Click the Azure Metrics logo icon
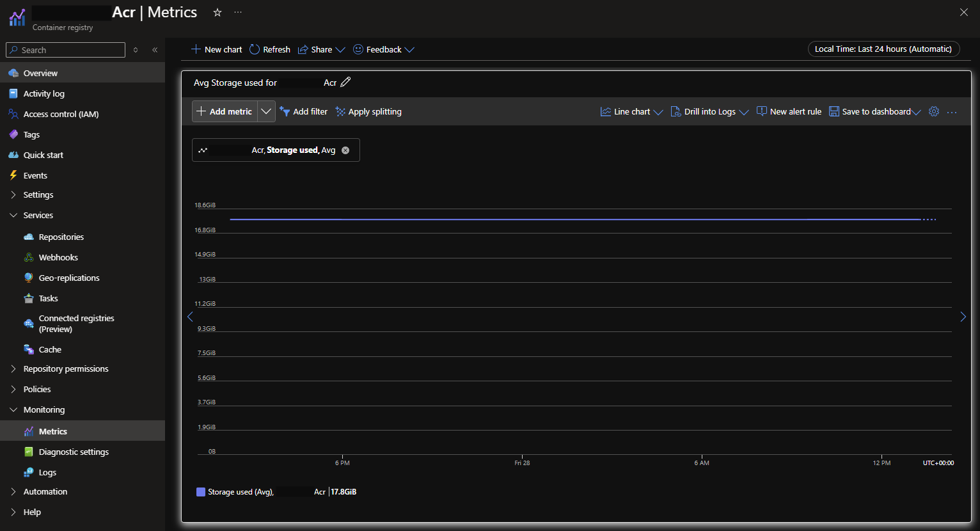Viewport: 980px width, 531px height. point(17,18)
